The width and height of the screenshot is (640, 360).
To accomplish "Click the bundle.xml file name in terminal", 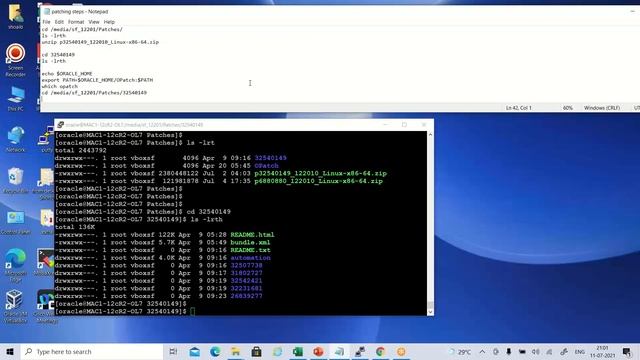I will pyautogui.click(x=250, y=242).
